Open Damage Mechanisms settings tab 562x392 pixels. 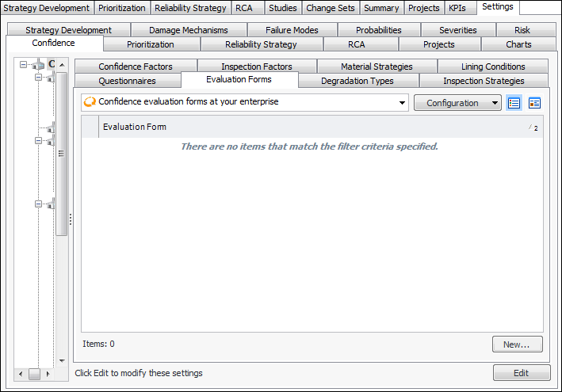point(189,30)
